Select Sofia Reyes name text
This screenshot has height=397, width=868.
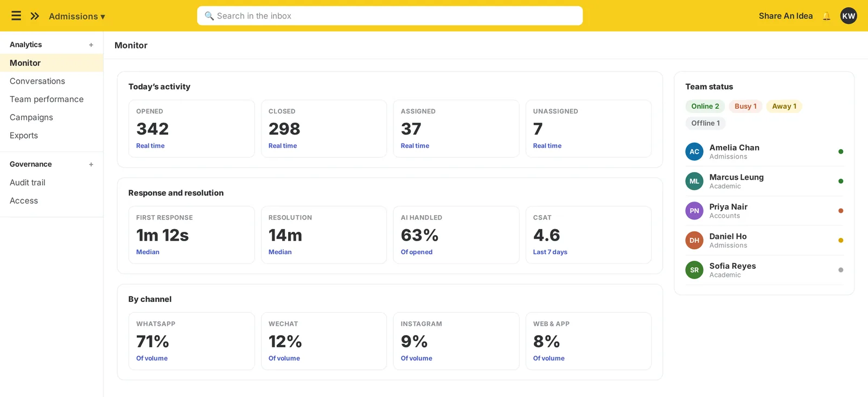click(732, 266)
